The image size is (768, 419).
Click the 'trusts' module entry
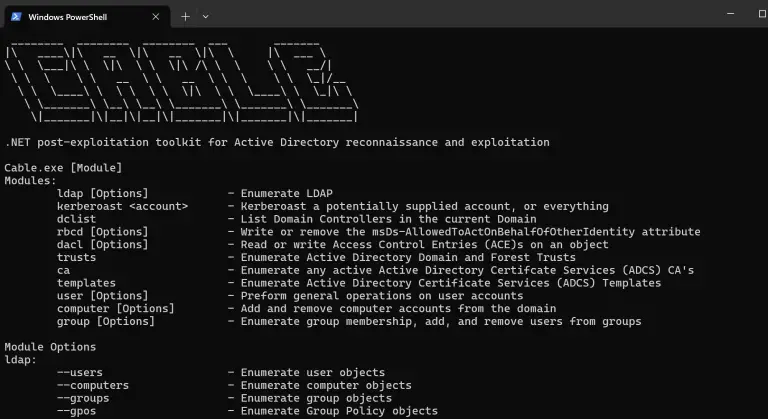coord(76,257)
